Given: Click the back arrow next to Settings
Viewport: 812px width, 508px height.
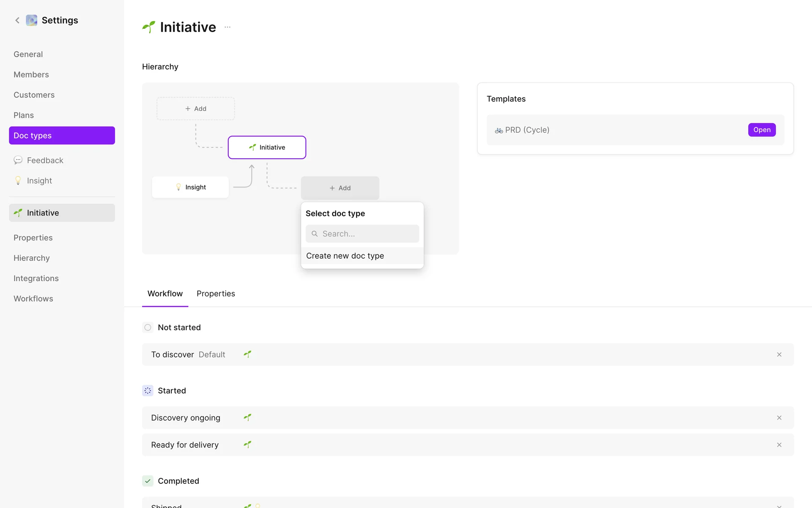Looking at the screenshot, I should (x=17, y=20).
